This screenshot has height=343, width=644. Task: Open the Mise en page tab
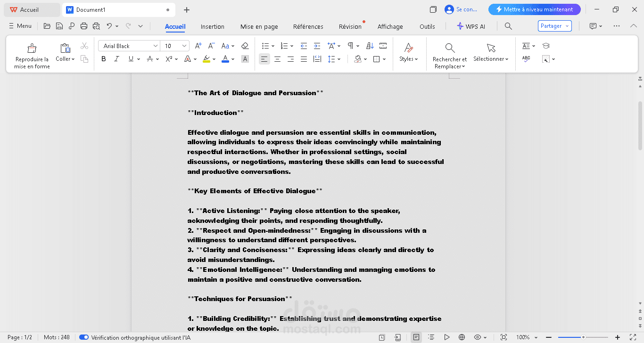click(x=259, y=26)
